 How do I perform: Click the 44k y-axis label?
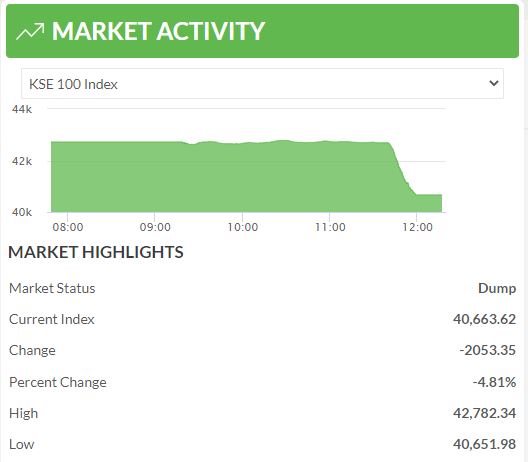tap(22, 109)
